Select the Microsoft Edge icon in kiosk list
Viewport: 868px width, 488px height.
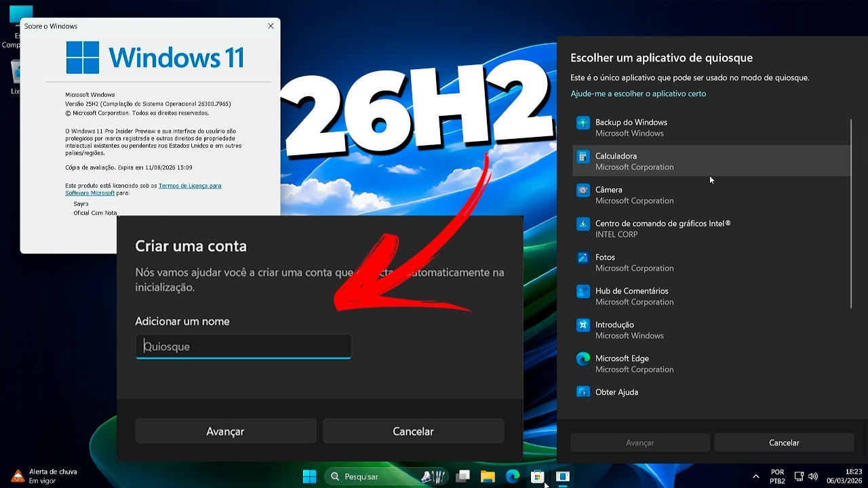(x=583, y=359)
